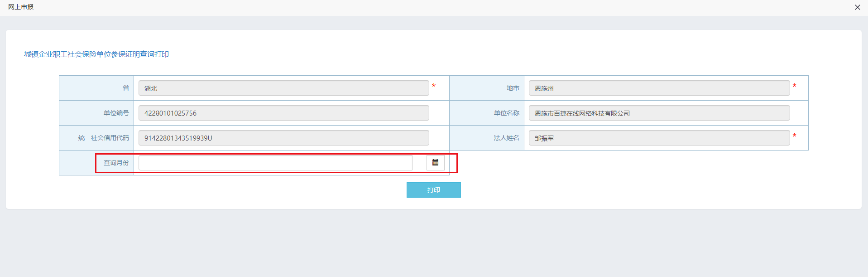Close the 网上申报 window
This screenshot has width=868, height=277.
point(857,7)
